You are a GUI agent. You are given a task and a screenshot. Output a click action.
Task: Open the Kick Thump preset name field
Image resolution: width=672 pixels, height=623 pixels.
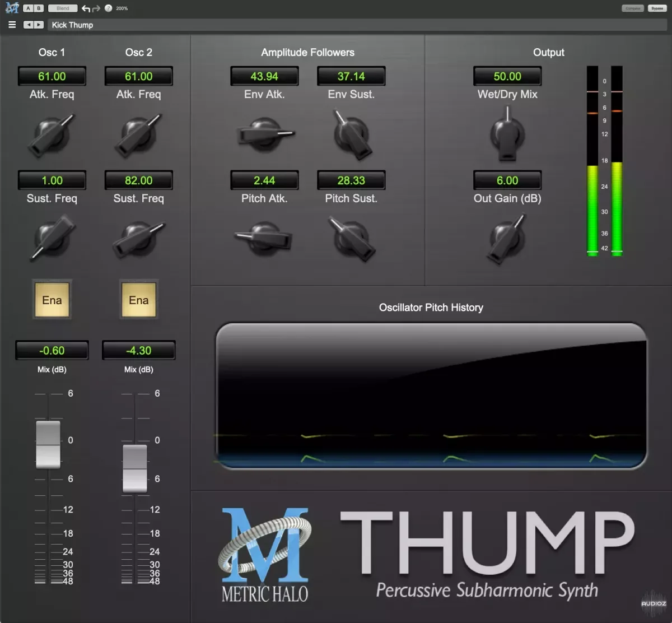click(x=358, y=25)
